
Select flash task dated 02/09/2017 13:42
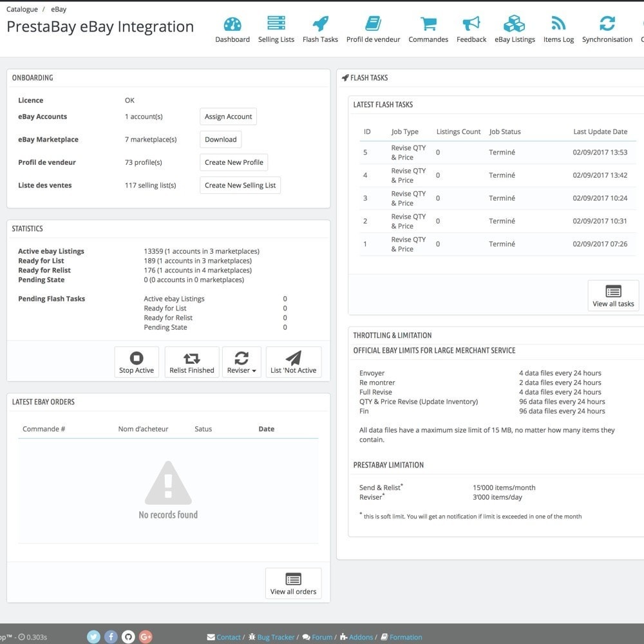[498, 175]
